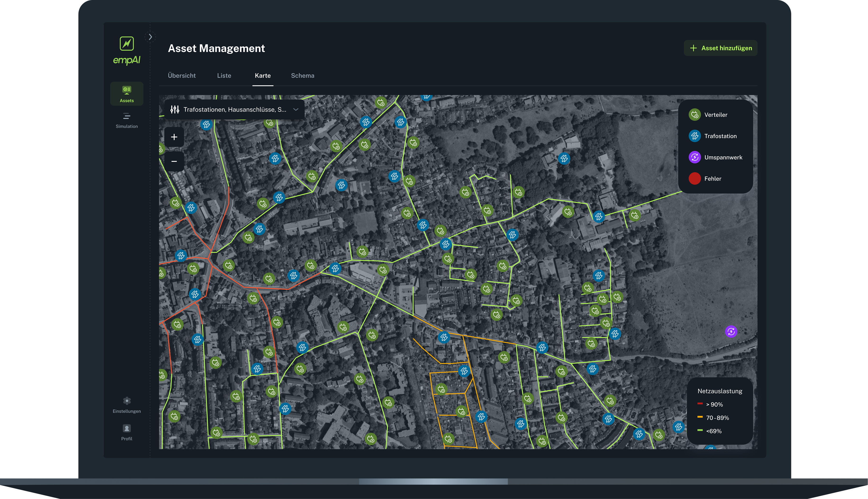Open the Assets section in sidebar
Image resolution: width=868 pixels, height=499 pixels.
point(126,94)
